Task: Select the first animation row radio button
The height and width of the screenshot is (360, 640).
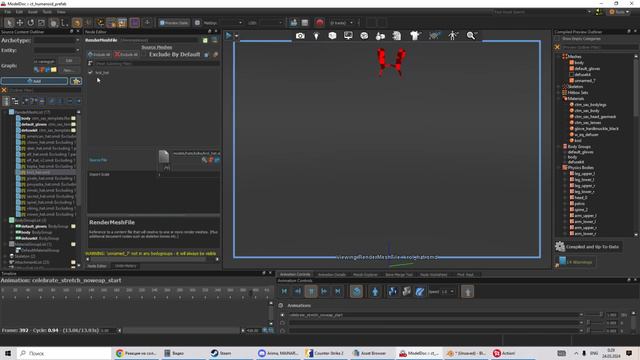Action: point(282,315)
